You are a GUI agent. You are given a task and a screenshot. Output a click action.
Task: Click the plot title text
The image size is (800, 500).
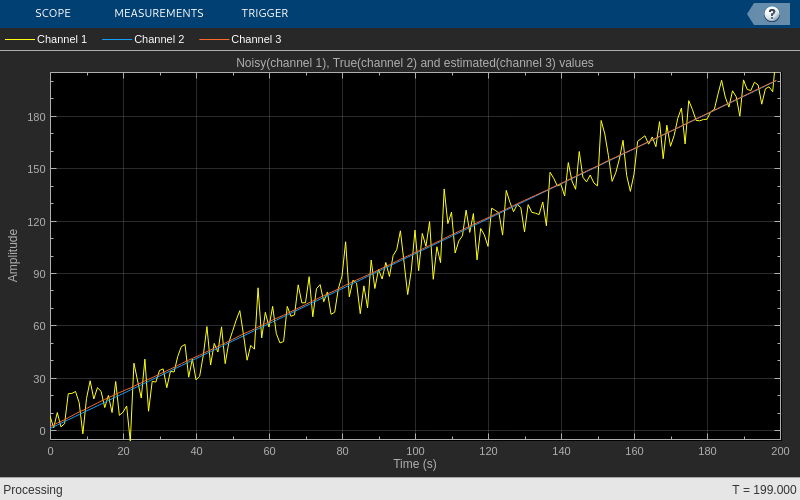[x=414, y=63]
